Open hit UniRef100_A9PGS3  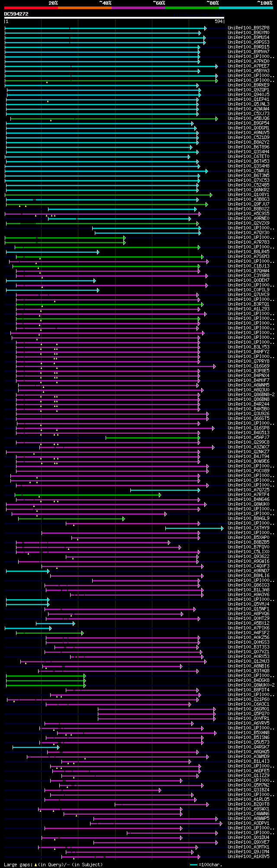tap(248, 42)
